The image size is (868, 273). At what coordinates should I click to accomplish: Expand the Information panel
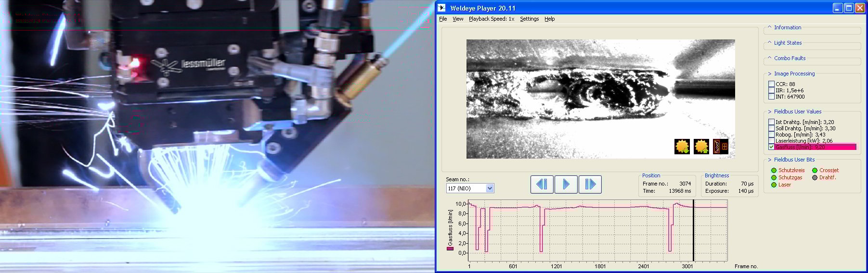pos(787,28)
